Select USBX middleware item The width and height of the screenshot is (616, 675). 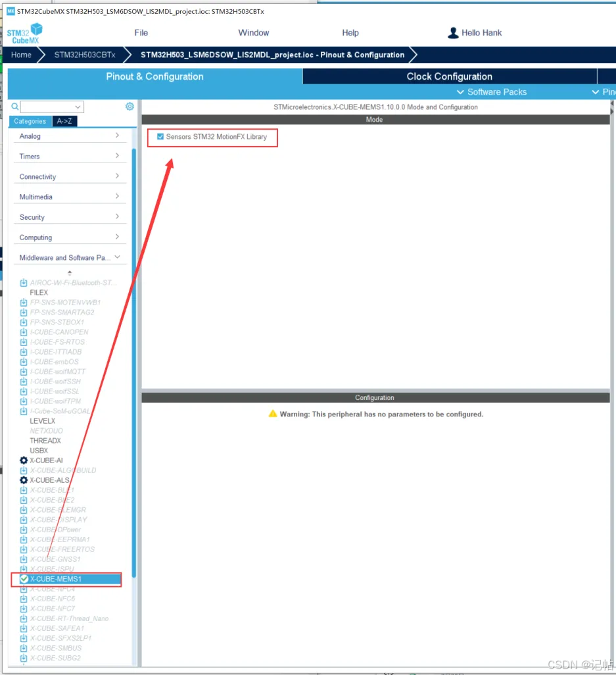(x=39, y=451)
